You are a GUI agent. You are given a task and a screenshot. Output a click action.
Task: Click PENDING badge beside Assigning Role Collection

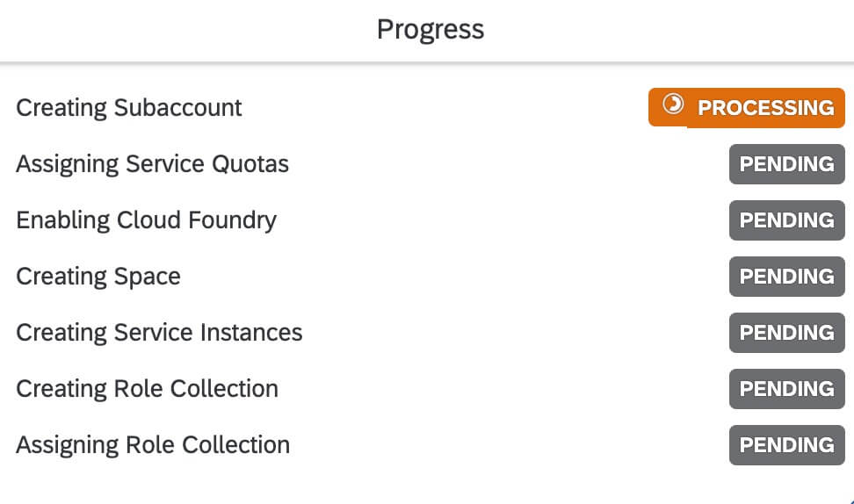click(x=787, y=444)
